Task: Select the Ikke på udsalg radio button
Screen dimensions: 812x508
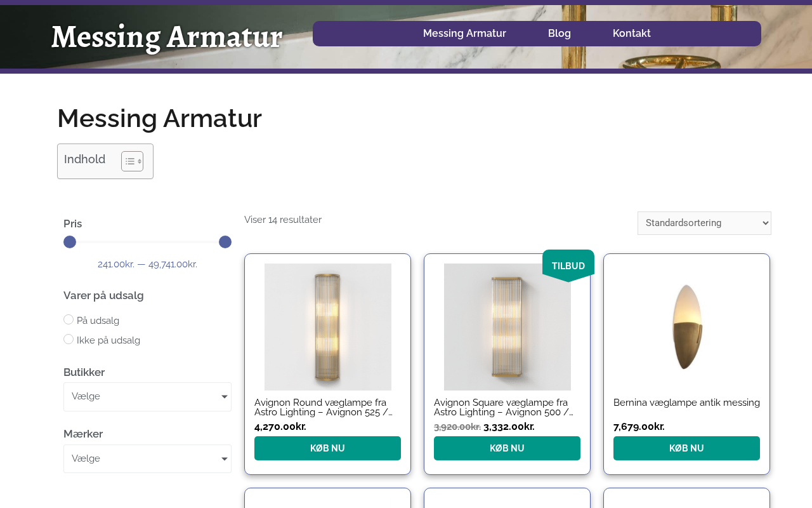Action: tap(69, 339)
